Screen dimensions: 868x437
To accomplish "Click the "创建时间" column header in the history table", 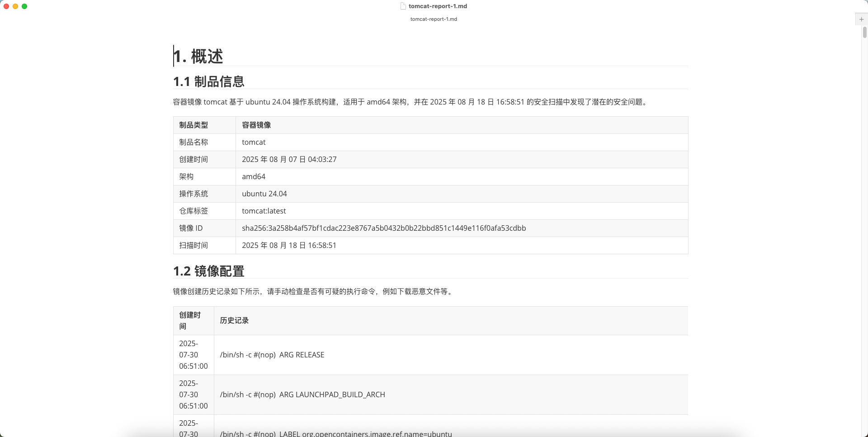I will pos(193,321).
